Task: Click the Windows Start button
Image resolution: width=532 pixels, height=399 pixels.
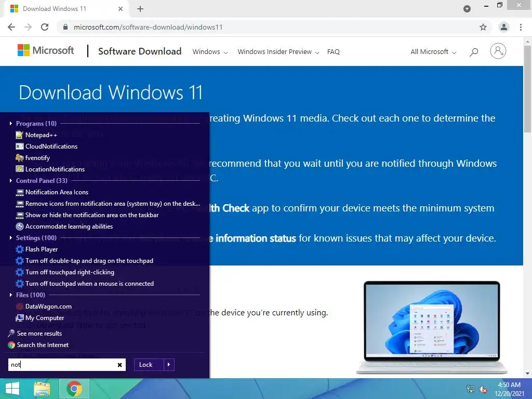Action: click(12, 389)
